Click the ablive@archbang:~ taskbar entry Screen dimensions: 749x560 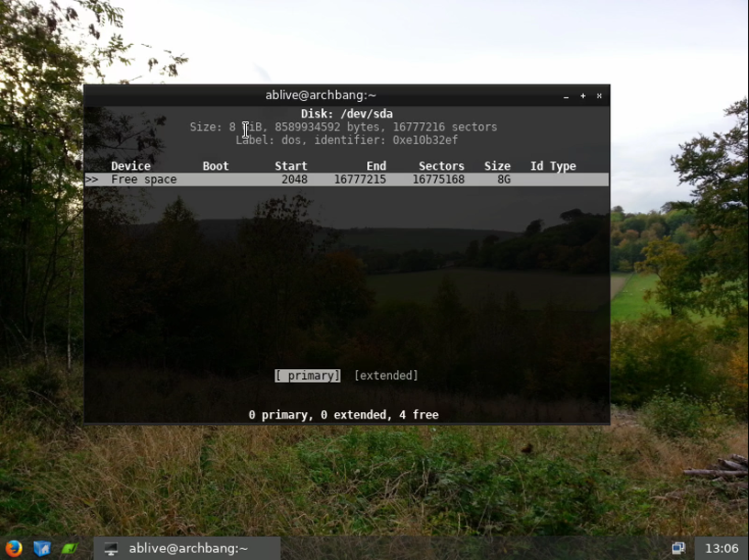tap(188, 548)
